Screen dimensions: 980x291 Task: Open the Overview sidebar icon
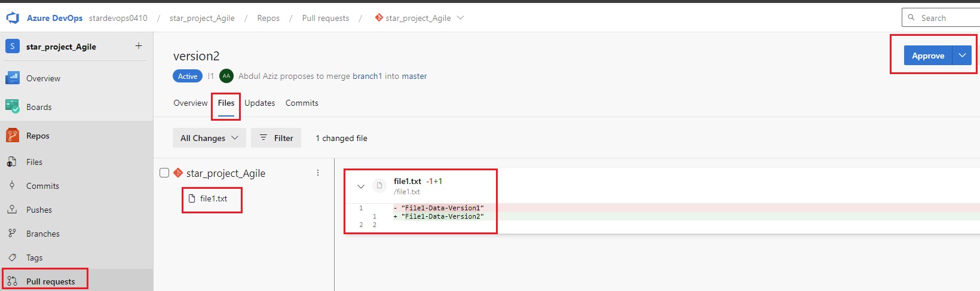point(13,78)
